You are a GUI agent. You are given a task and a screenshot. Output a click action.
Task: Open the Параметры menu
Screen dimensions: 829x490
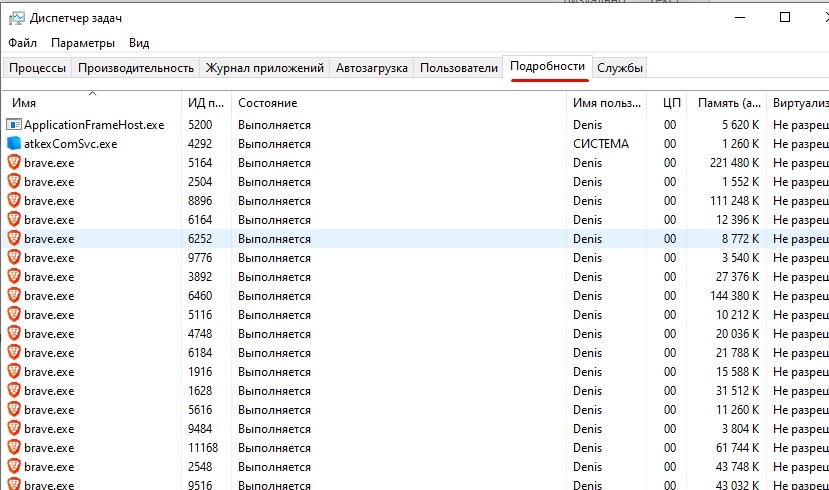[x=83, y=43]
